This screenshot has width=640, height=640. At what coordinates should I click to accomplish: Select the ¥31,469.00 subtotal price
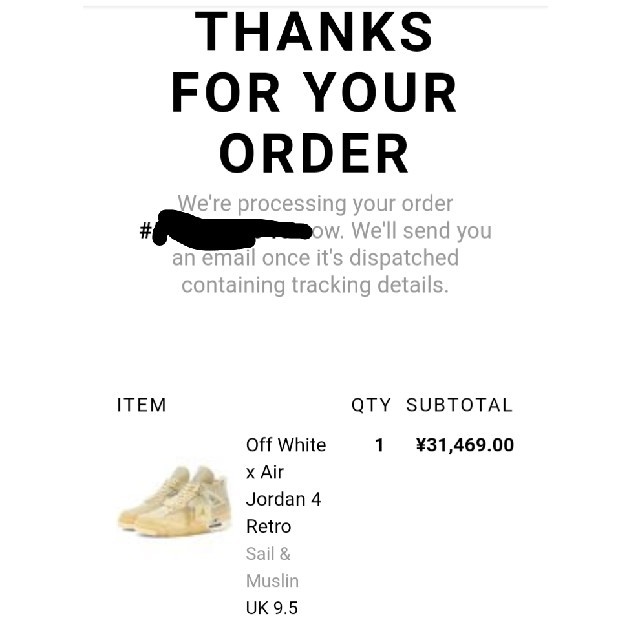pyautogui.click(x=464, y=445)
